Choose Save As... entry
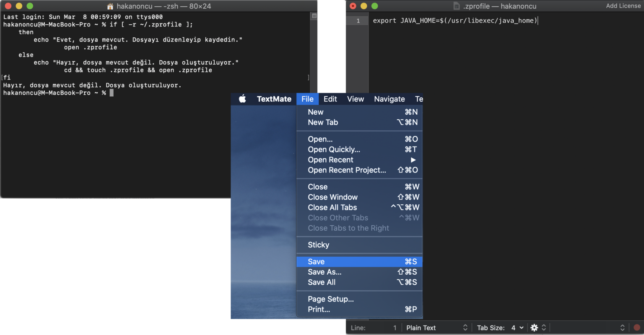This screenshot has height=335, width=644. [359, 272]
